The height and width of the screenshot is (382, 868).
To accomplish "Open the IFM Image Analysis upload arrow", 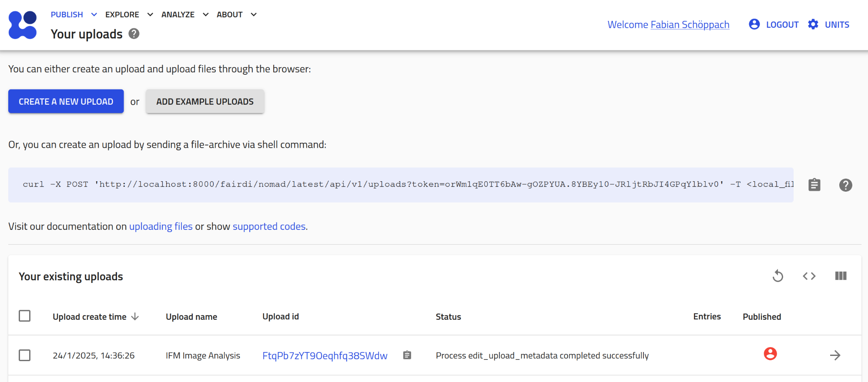I will 835,355.
